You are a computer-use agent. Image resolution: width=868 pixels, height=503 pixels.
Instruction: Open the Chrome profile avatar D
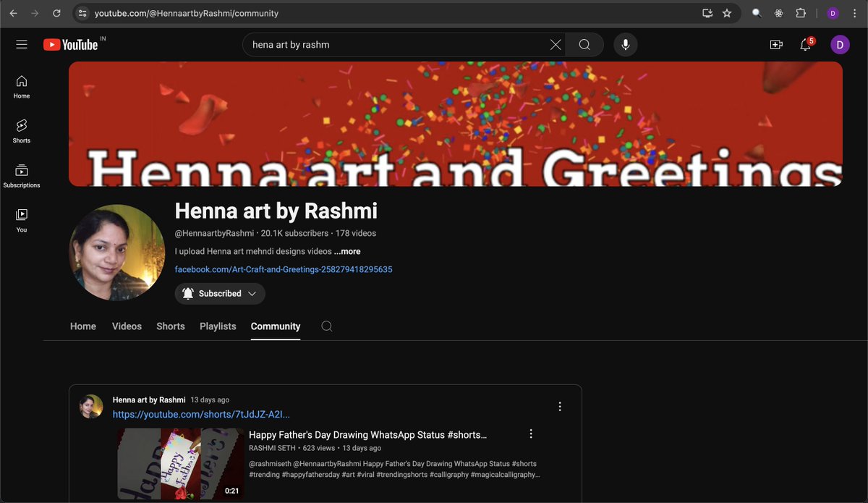[x=833, y=13]
